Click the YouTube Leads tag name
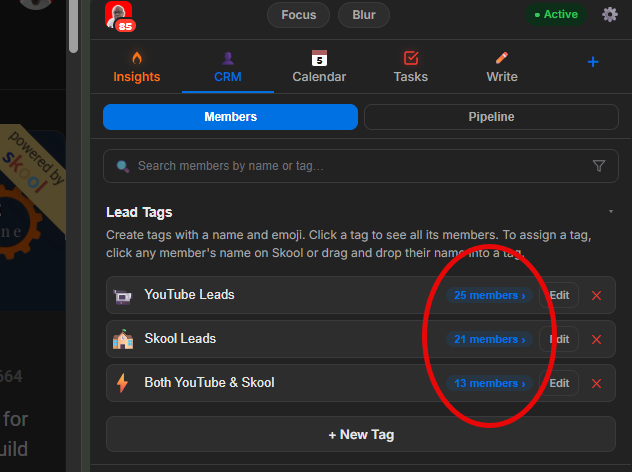Screen dimensions: 632x472 click(189, 295)
